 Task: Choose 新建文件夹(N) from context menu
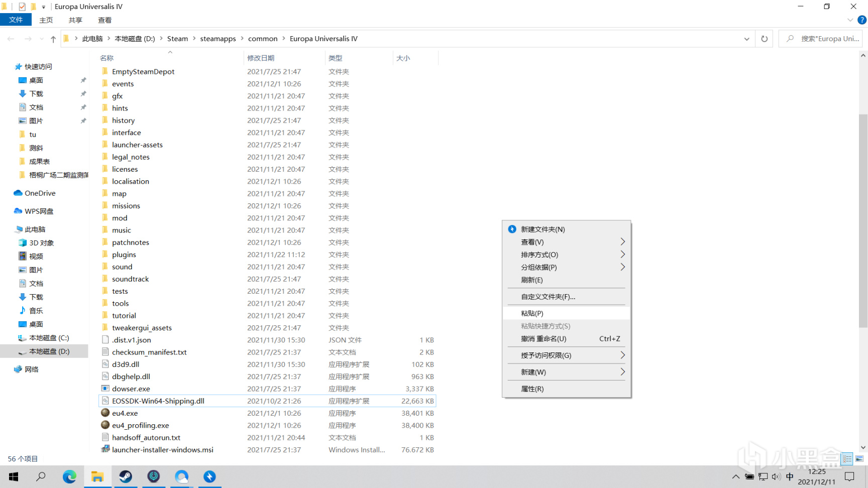(567, 229)
